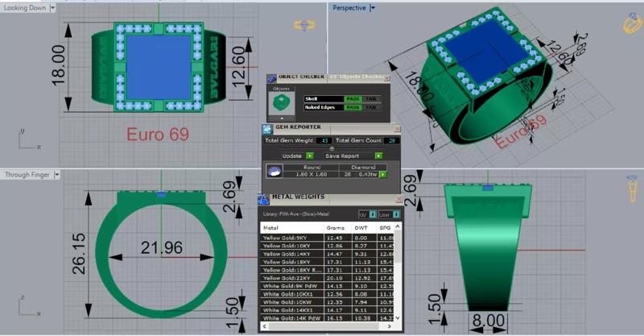The height and width of the screenshot is (336, 644).
Task: Open the Perspective viewport dropdown arrow
Action: (373, 8)
